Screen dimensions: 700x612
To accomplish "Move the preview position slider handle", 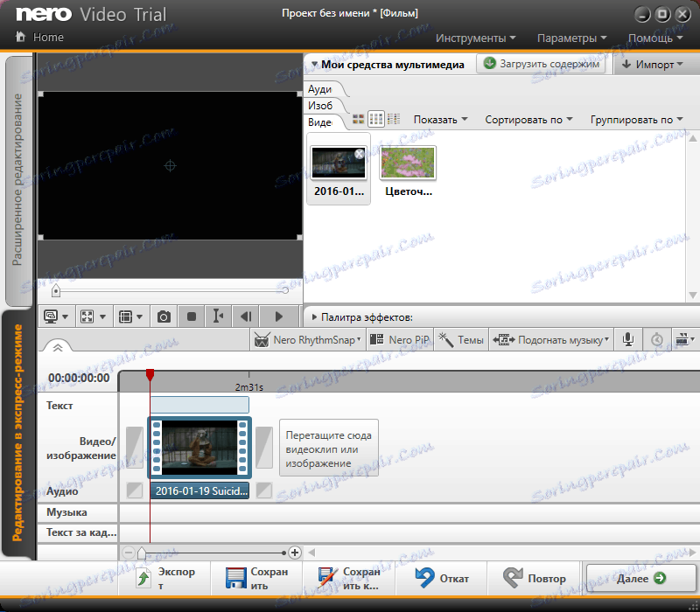I will click(56, 291).
